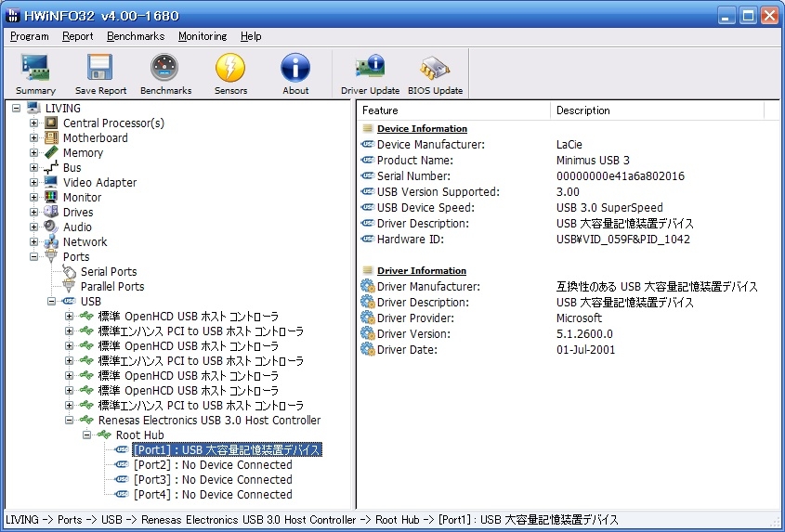Open the Summary toolbar icon
The width and height of the screenshot is (785, 532).
tap(35, 73)
